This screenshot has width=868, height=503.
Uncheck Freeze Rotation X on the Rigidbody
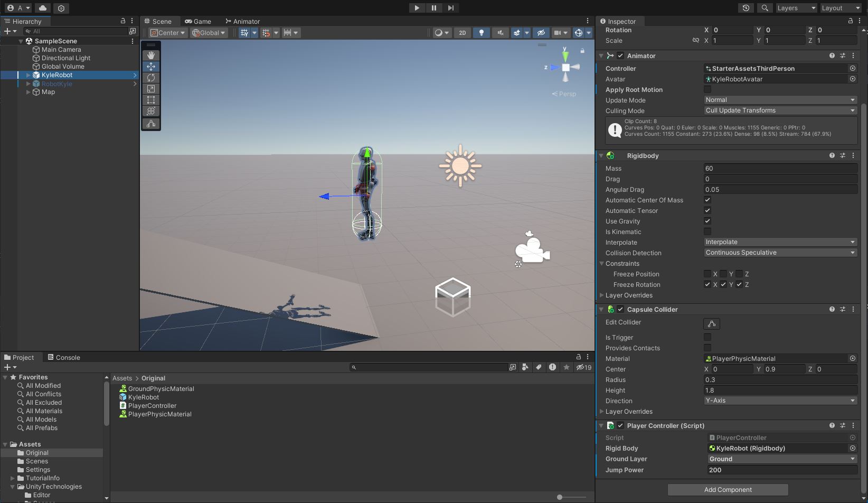[x=707, y=284]
